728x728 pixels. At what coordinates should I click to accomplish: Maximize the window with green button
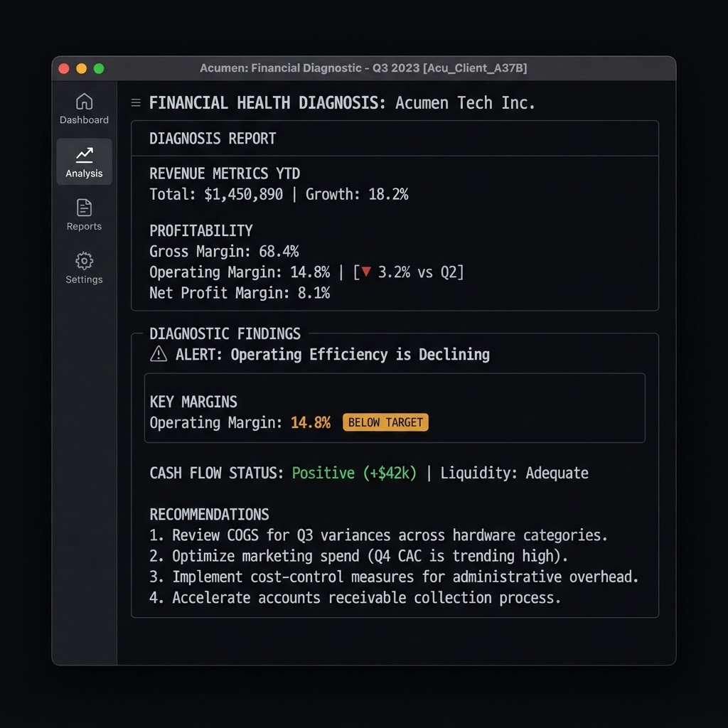tap(99, 69)
